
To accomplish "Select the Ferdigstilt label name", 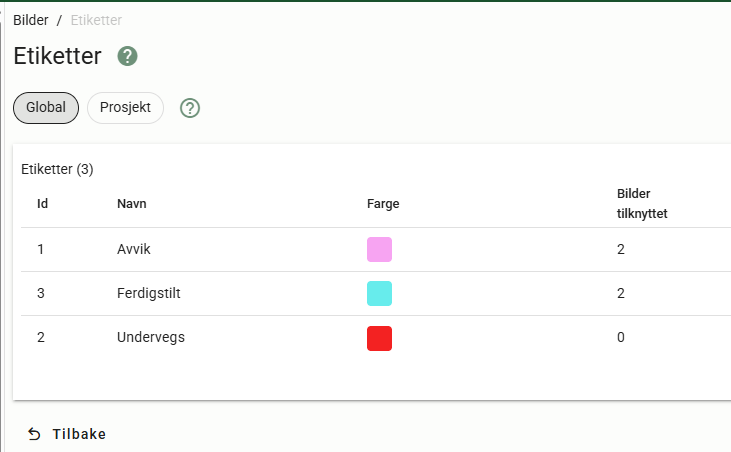I will point(148,293).
